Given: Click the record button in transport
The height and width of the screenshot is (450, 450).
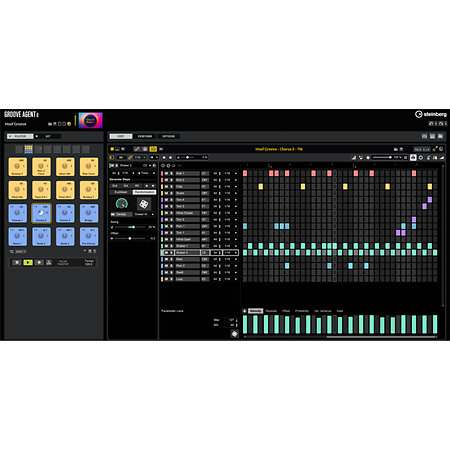Looking at the screenshot, I should pos(39,263).
